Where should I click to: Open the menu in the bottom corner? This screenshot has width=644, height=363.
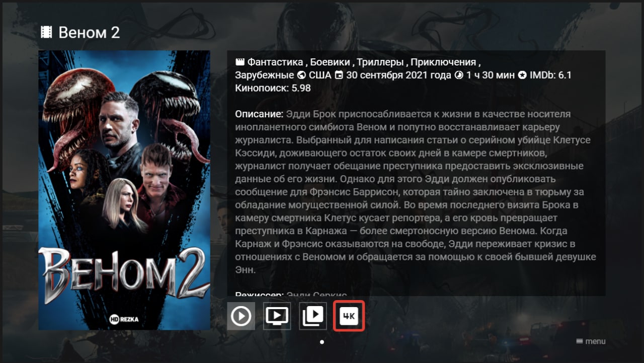pos(591,341)
